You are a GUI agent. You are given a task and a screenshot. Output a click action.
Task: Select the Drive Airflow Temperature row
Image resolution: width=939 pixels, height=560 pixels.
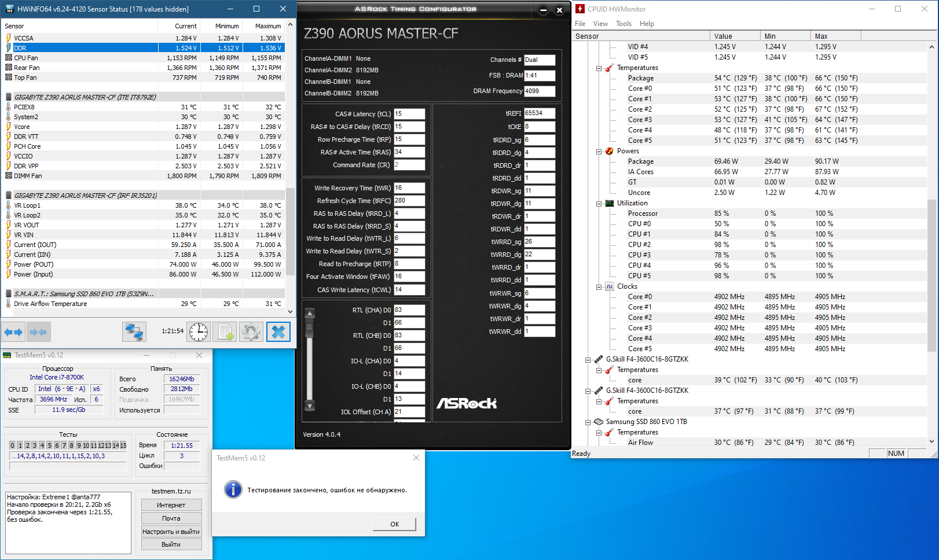click(x=144, y=304)
